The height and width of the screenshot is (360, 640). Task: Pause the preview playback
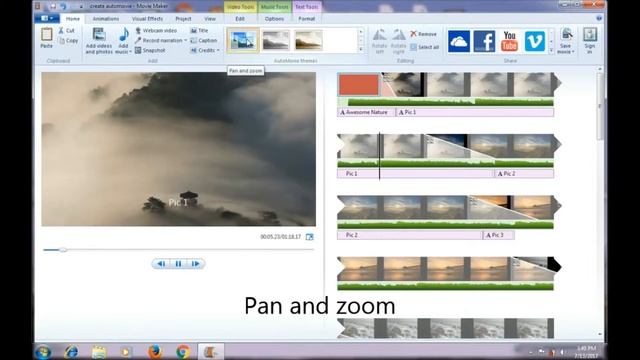(178, 264)
